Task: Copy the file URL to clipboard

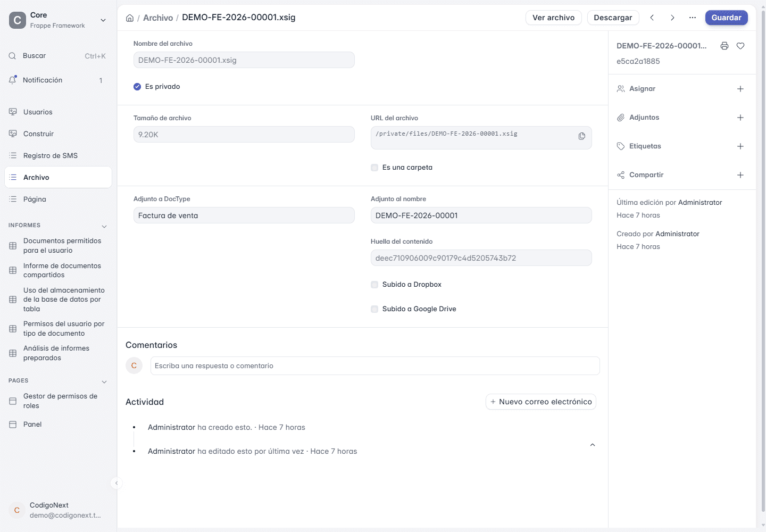Action: [582, 136]
